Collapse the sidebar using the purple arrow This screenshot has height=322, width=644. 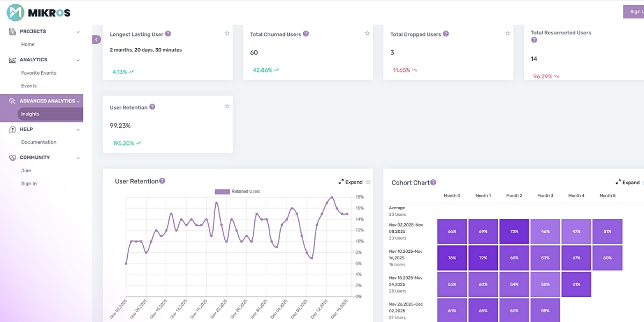point(97,39)
